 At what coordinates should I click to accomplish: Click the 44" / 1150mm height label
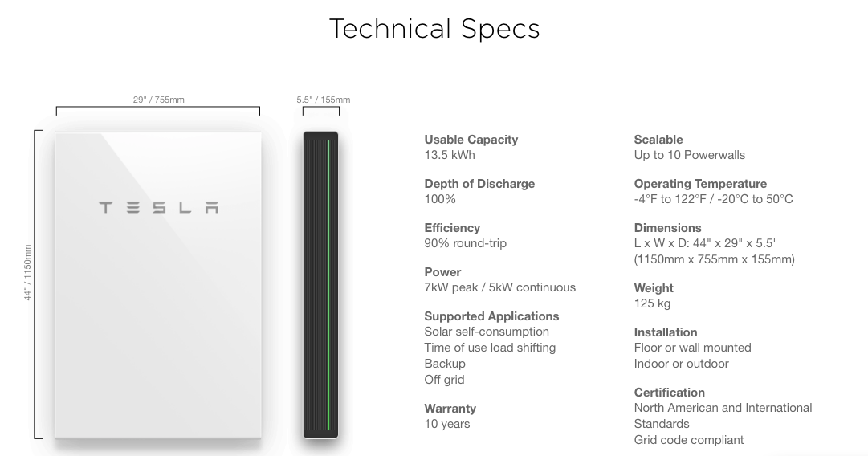coord(27,273)
